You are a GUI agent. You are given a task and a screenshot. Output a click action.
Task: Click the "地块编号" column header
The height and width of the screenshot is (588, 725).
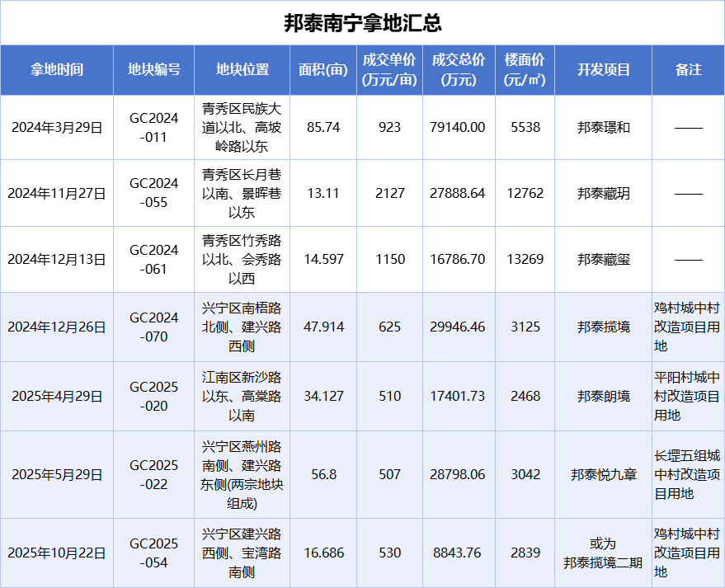click(153, 70)
